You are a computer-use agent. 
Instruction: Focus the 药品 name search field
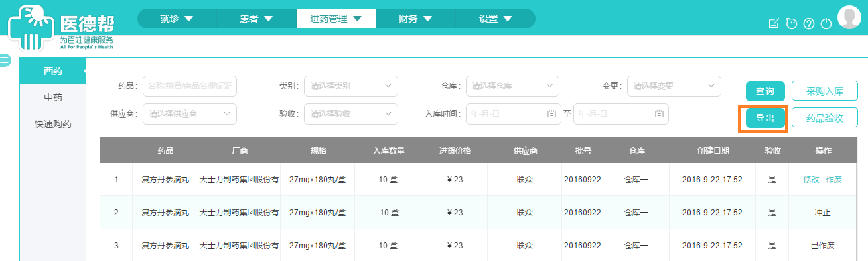click(190, 86)
